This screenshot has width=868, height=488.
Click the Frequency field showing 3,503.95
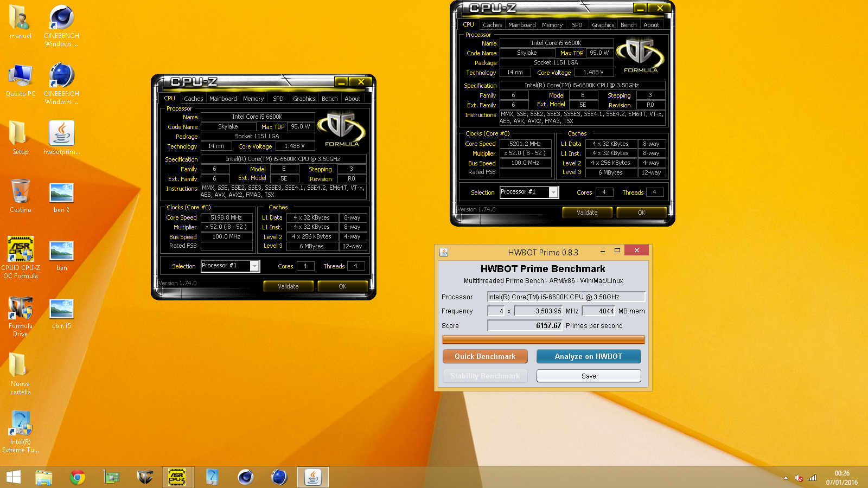click(538, 311)
